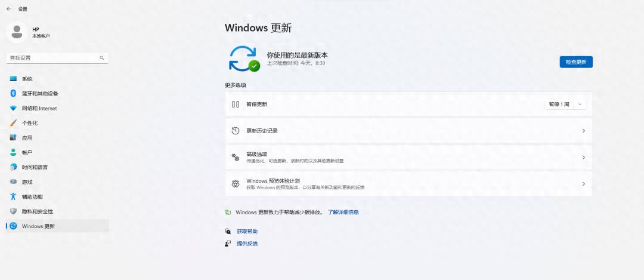Click 传递优化 description under 高级选项
This screenshot has height=280, width=644.
295,161
